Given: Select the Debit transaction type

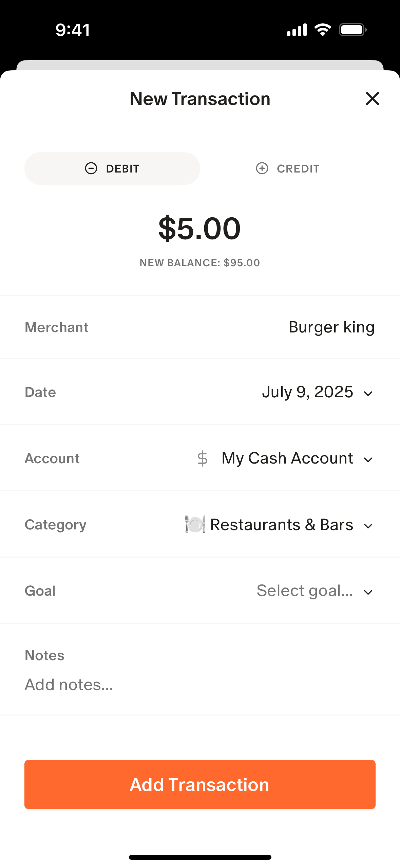Looking at the screenshot, I should (112, 168).
